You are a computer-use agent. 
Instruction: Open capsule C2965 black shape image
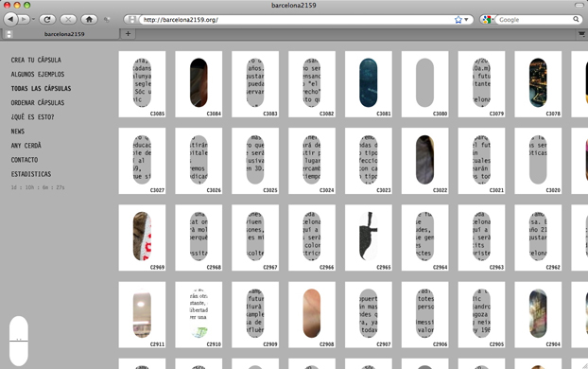pyautogui.click(x=369, y=238)
